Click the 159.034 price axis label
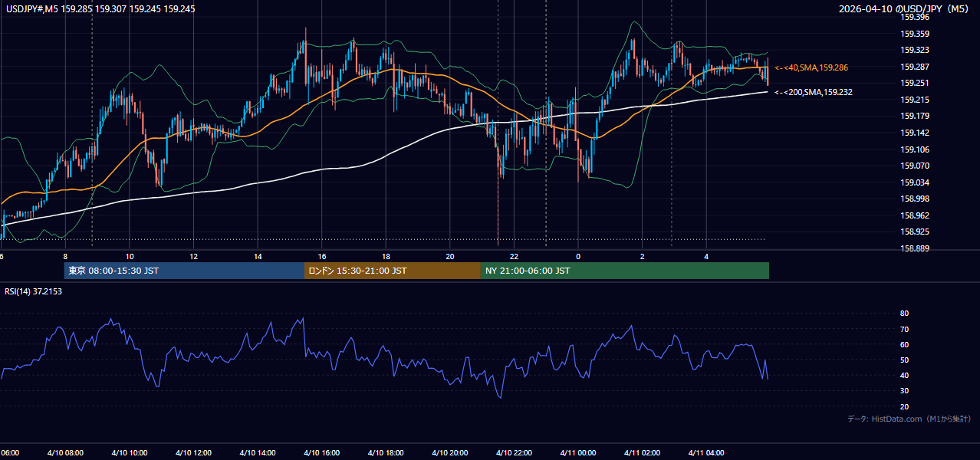Screen dimensions: 980x460 click(914, 182)
